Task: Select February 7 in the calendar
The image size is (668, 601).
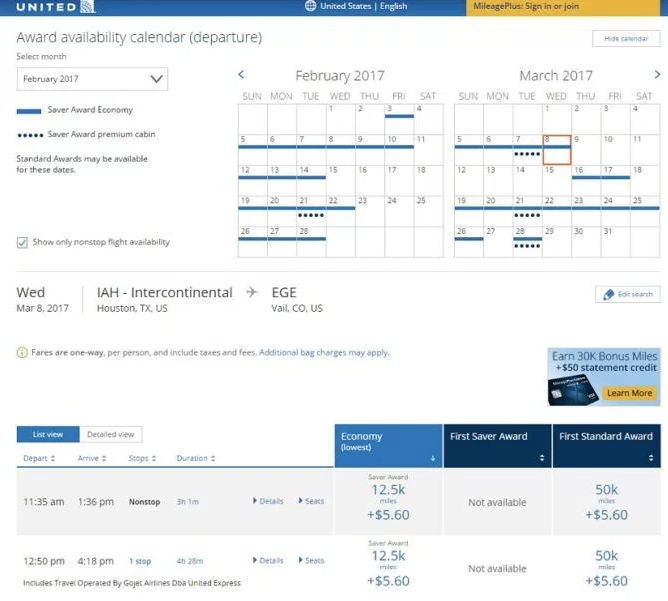Action: [x=311, y=150]
